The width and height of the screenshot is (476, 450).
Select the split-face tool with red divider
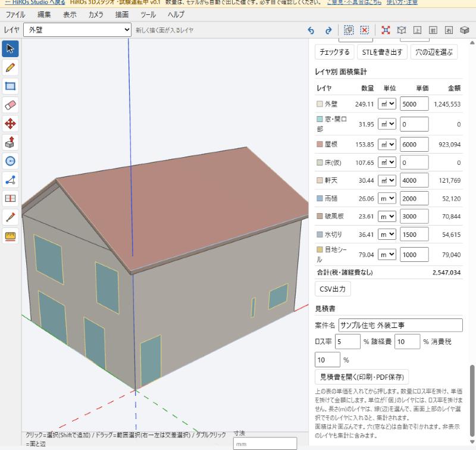pos(10,199)
